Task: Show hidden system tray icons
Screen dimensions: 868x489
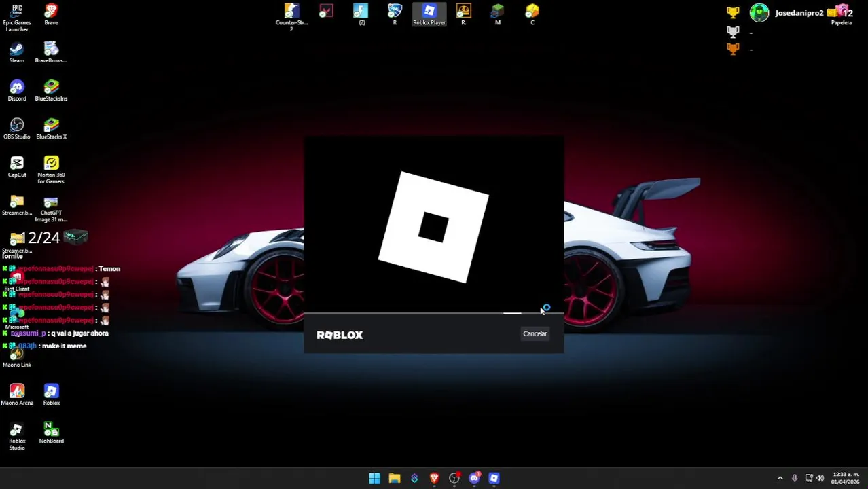Action: (x=780, y=478)
